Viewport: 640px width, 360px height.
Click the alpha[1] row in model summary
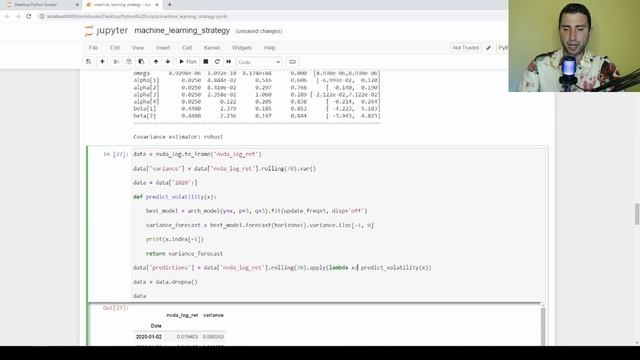[x=257, y=80]
